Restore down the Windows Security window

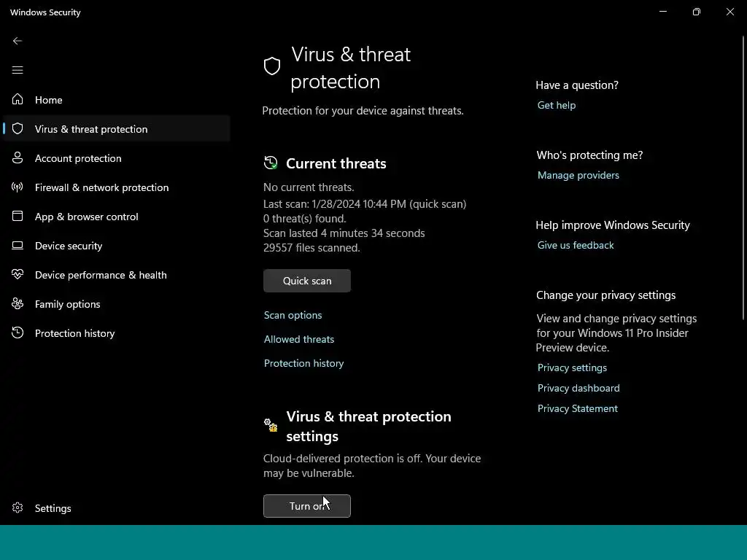coord(696,12)
